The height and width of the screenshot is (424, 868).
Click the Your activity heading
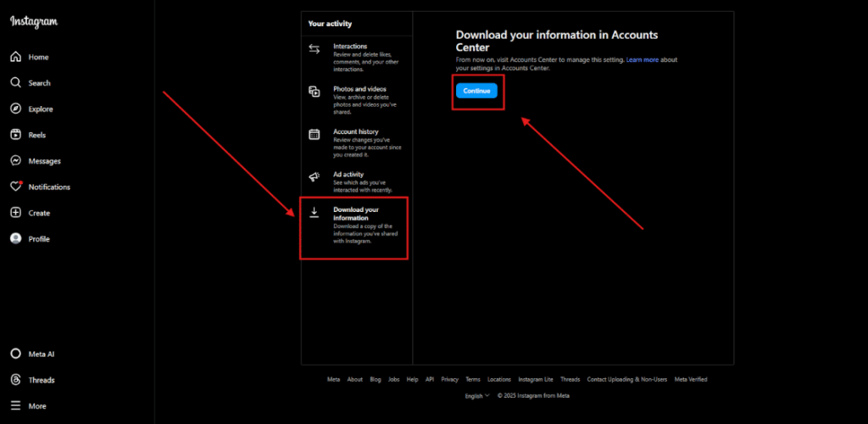pyautogui.click(x=330, y=24)
